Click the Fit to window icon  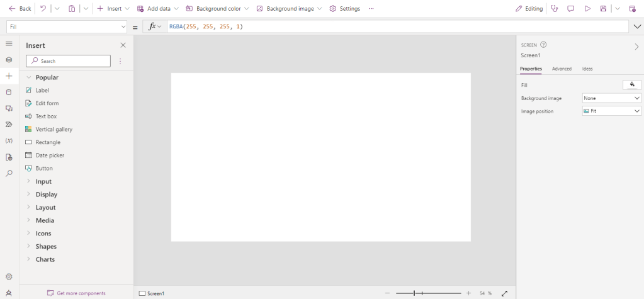point(504,293)
